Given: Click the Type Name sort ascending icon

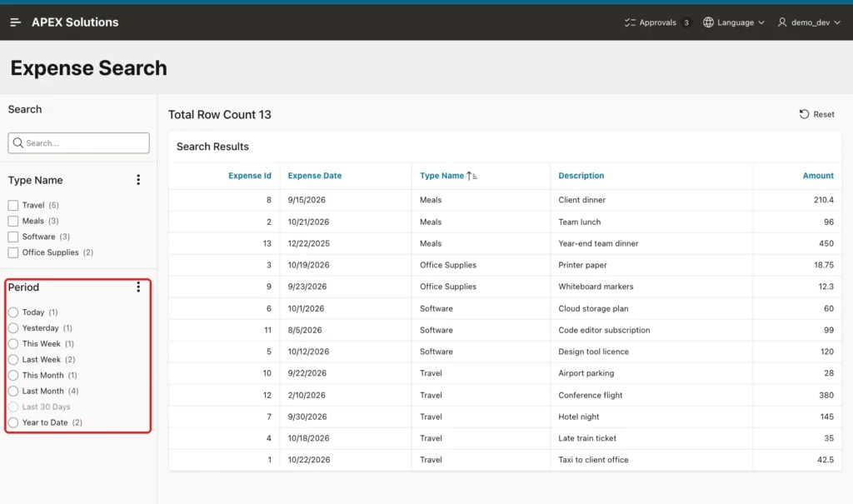Looking at the screenshot, I should click(471, 176).
